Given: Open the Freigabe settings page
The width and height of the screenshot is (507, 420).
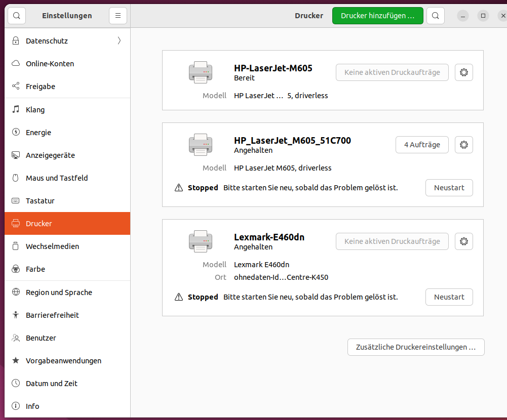Looking at the screenshot, I should tap(67, 86).
